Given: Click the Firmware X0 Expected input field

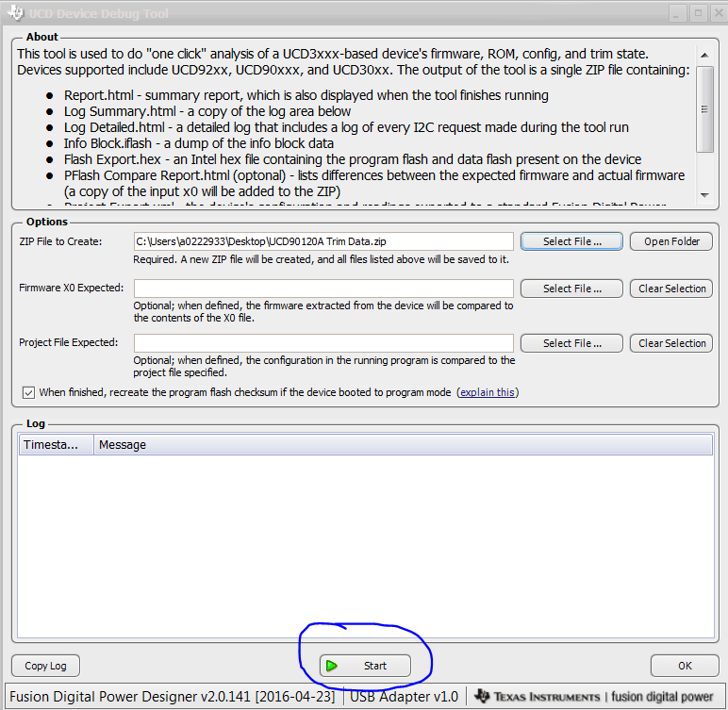Looking at the screenshot, I should (x=323, y=289).
